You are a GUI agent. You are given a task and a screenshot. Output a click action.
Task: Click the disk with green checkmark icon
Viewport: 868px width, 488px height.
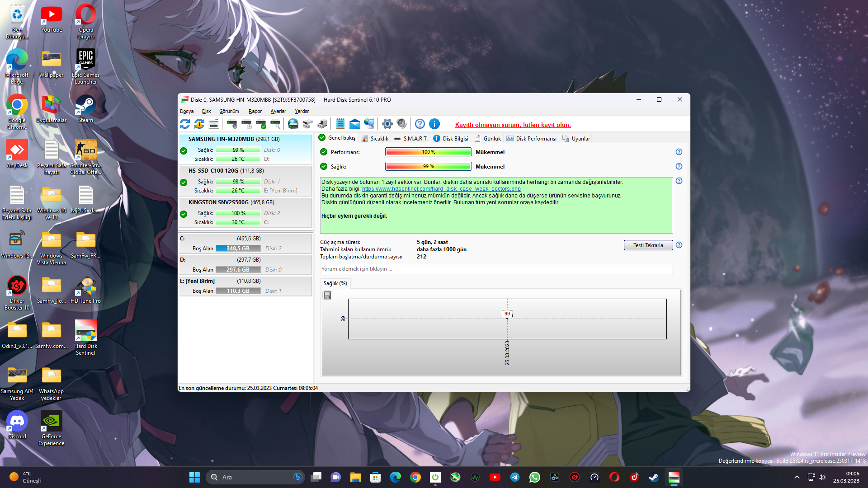261,124
